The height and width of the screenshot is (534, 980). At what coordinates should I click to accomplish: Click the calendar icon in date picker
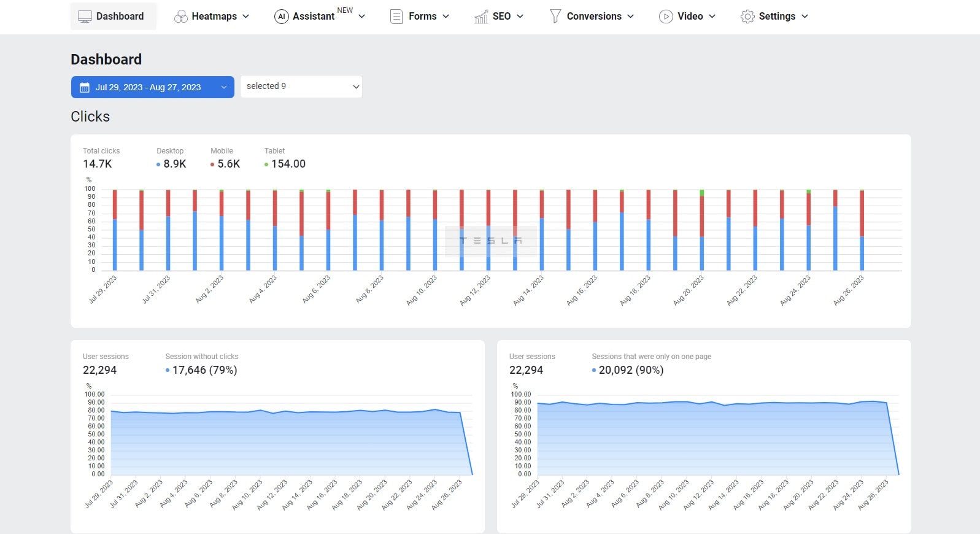pos(85,88)
